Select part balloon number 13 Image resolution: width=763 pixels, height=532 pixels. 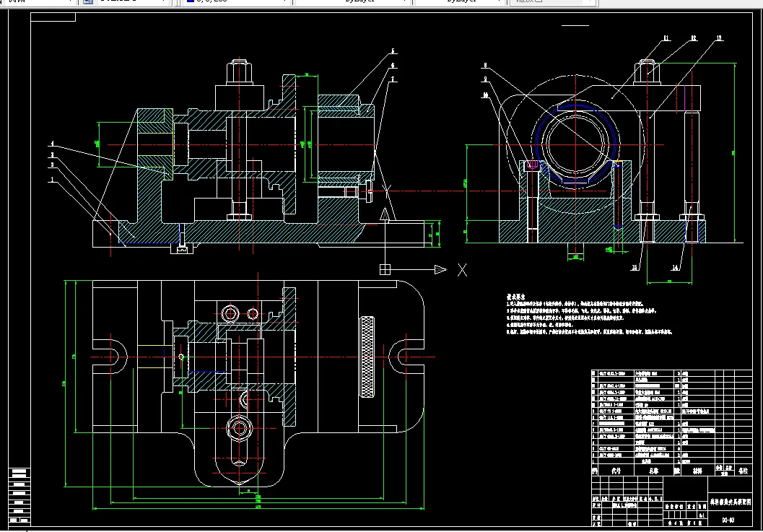coord(719,38)
